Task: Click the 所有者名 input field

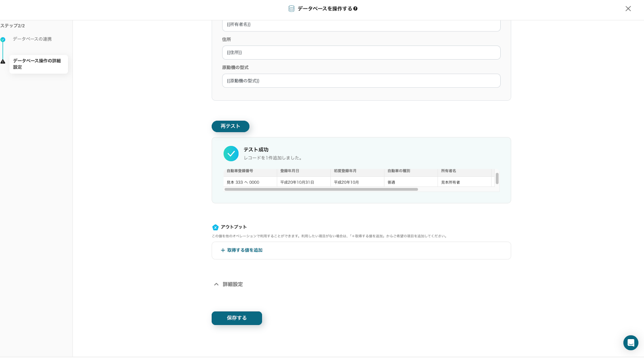Action: point(361,25)
